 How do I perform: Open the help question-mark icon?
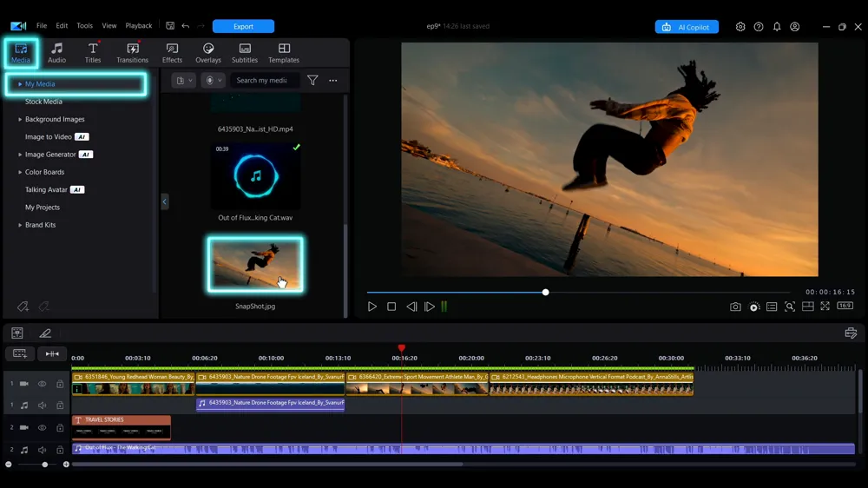tap(759, 27)
